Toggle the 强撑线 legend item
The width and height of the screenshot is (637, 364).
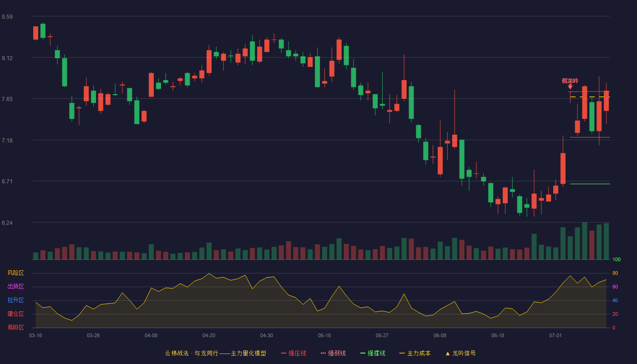373,353
